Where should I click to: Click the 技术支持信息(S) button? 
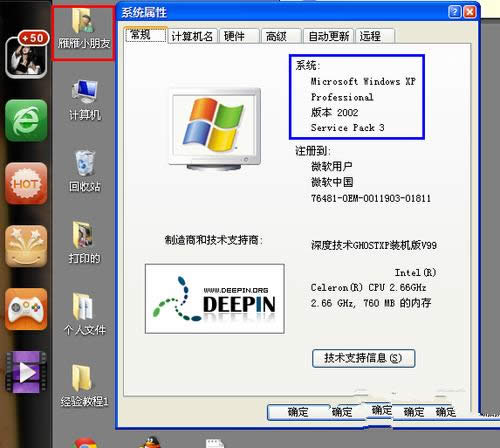363,358
